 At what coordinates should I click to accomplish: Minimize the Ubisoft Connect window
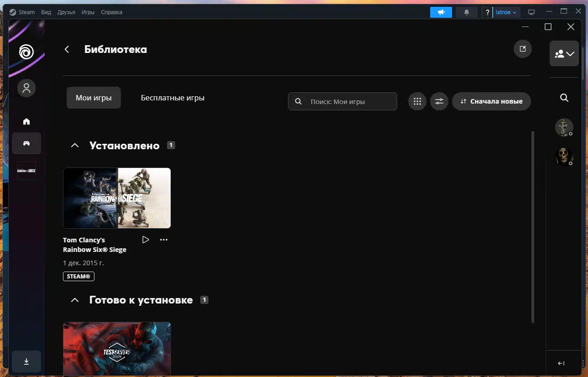click(526, 27)
